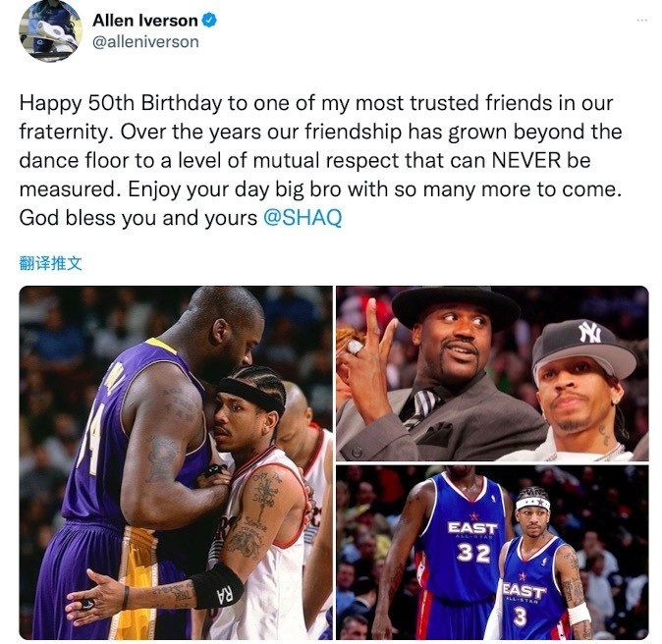Click the @SHAQ mention link
This screenshot has height=644, width=662.
point(303,218)
